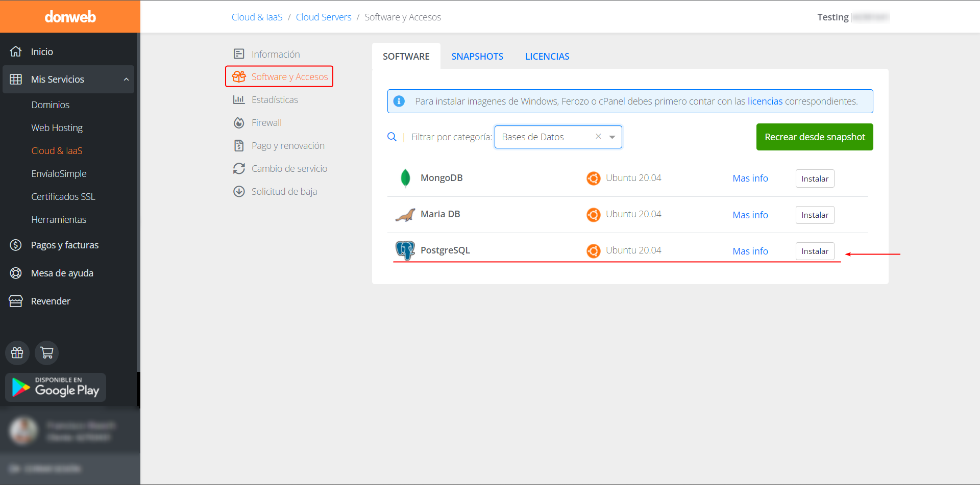Image resolution: width=980 pixels, height=485 pixels.
Task: Open Certificados SSL in the sidebar
Action: (x=63, y=196)
